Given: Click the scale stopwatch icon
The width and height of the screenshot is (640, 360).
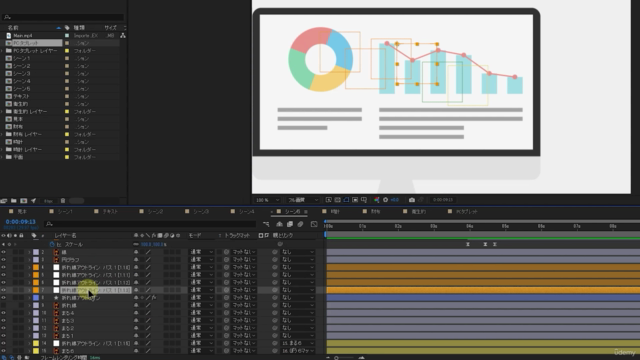Looking at the screenshot, I should [52, 244].
